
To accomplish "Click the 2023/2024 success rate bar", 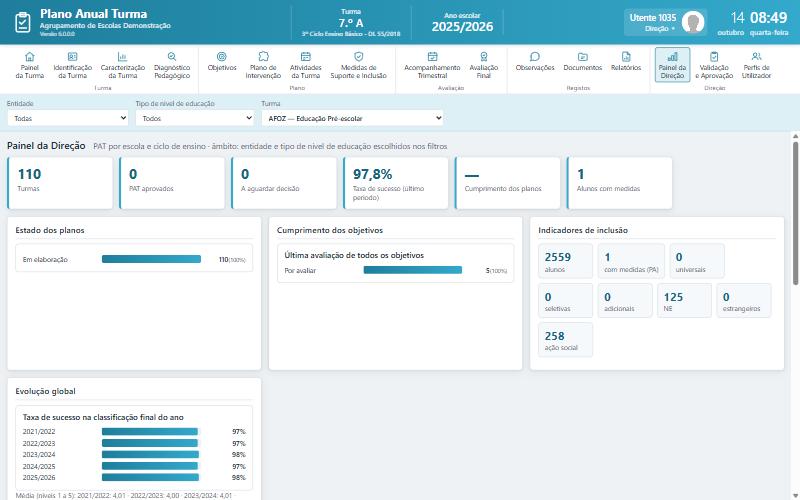I will [x=150, y=455].
